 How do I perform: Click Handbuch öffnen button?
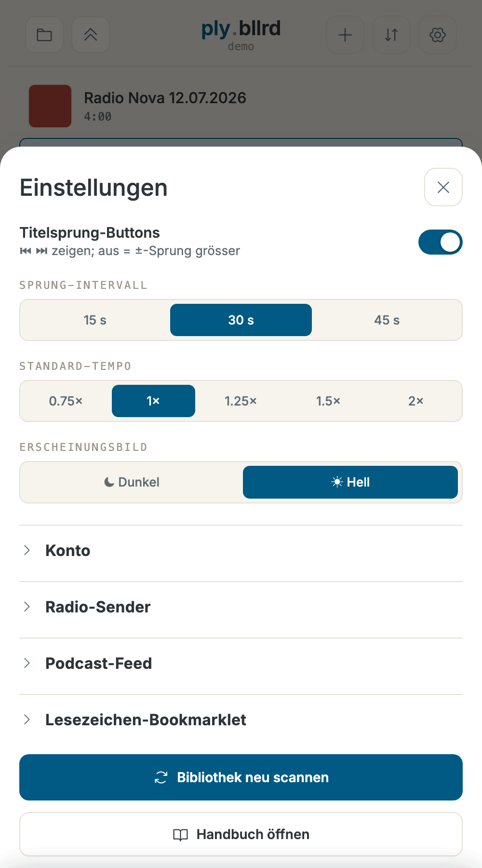pyautogui.click(x=241, y=834)
